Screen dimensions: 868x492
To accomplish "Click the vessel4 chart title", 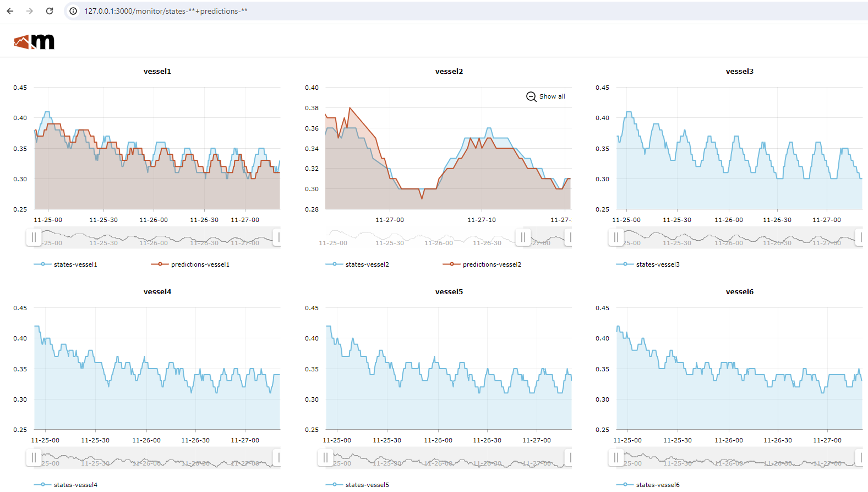I will (x=157, y=292).
